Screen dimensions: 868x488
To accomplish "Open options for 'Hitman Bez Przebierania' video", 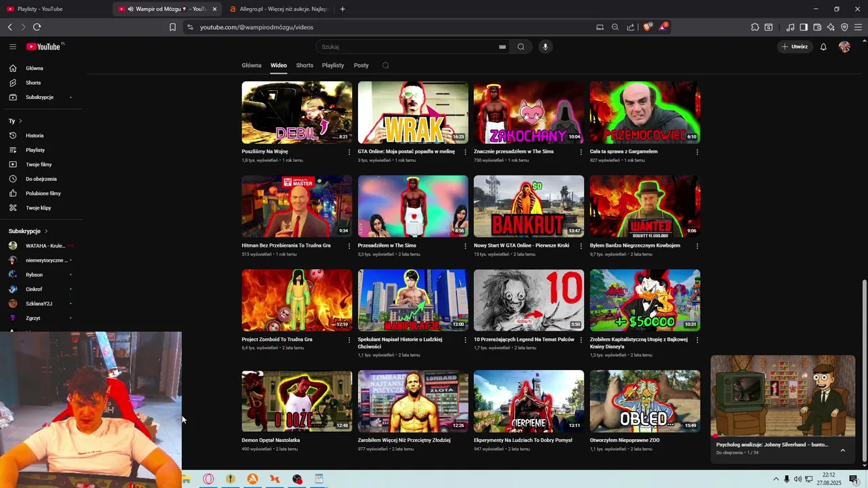I will pos(349,246).
